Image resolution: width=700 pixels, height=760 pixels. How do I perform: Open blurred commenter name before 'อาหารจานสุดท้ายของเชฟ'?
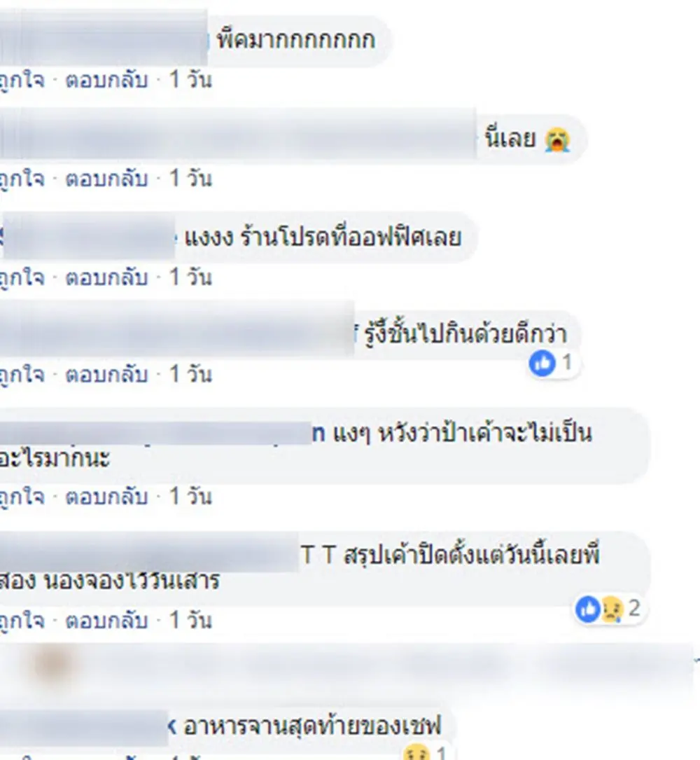[x=85, y=727]
